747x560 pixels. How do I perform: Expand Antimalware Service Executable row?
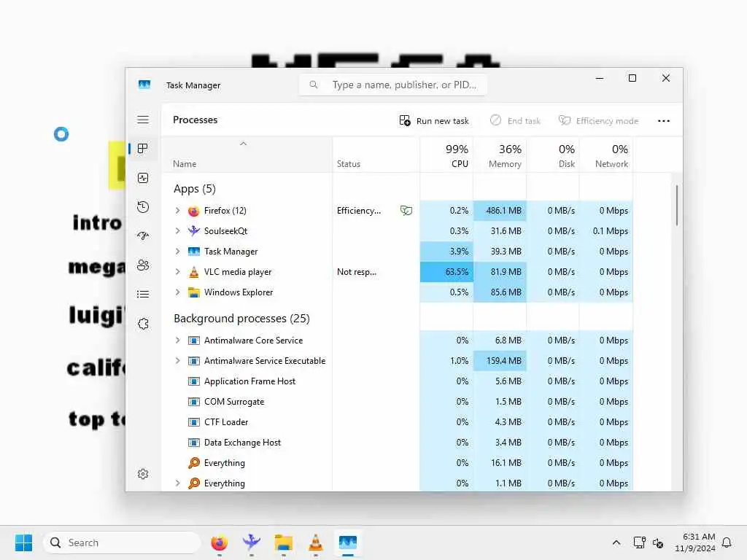point(177,361)
